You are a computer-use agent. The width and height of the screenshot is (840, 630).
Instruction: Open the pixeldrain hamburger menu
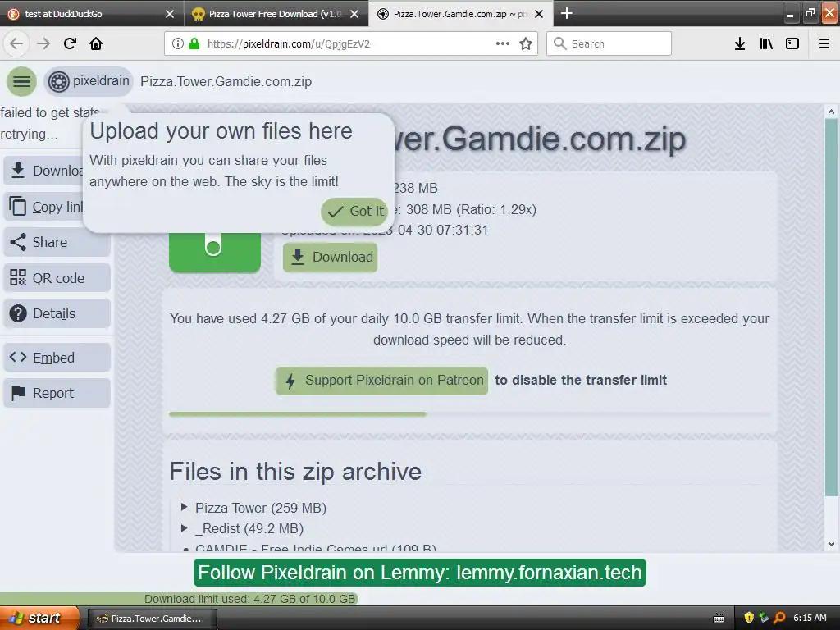tap(21, 81)
